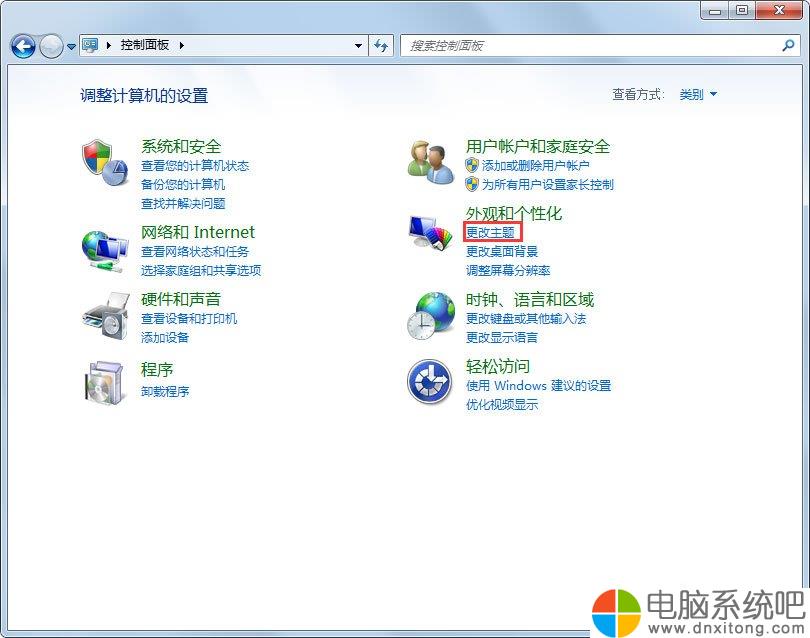The height and width of the screenshot is (638, 810).
Task: Click the search magnifier icon
Action: click(788, 45)
